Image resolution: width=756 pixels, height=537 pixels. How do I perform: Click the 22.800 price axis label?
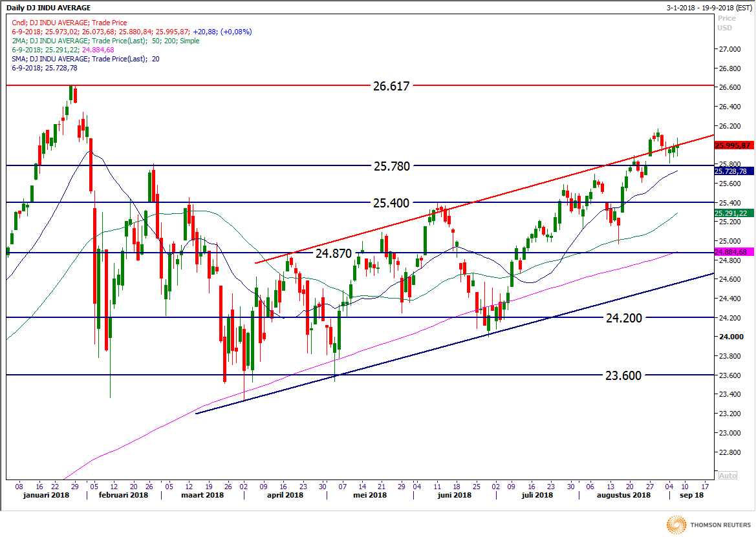[x=729, y=452]
